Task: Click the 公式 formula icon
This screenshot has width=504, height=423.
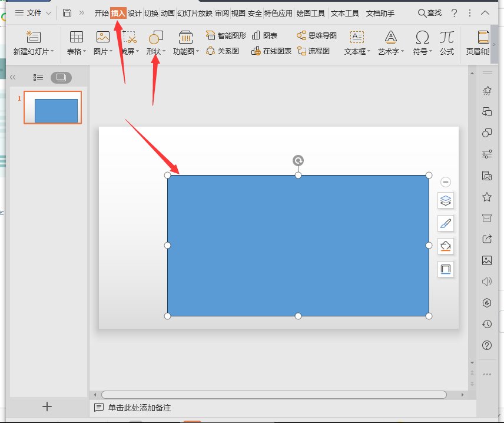Action: [x=446, y=42]
